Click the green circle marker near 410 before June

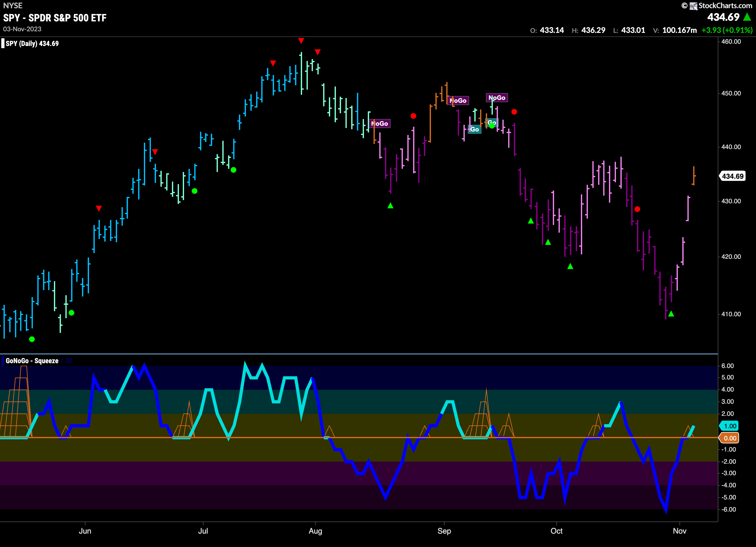pyautogui.click(x=71, y=312)
